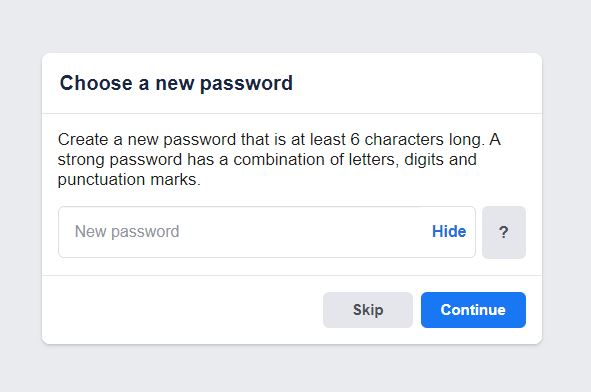Continue to submit the new password
591x392 pixels.
click(x=473, y=310)
